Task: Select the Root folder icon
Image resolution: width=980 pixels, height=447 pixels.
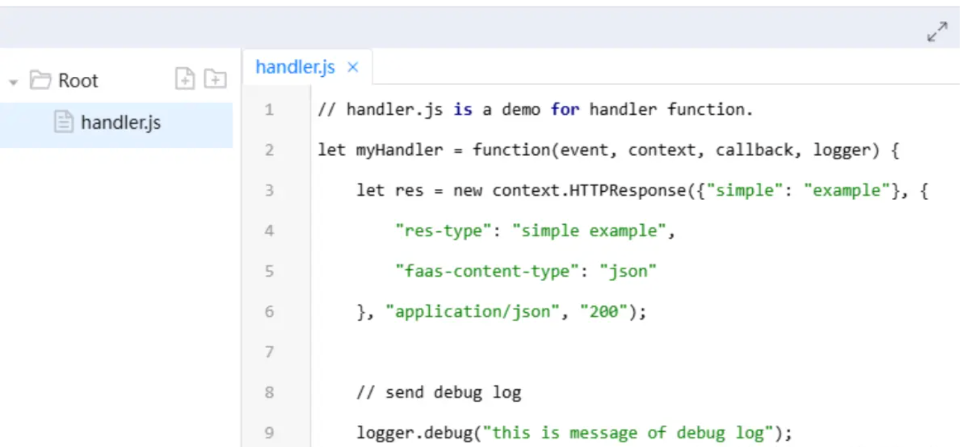Action: (40, 80)
